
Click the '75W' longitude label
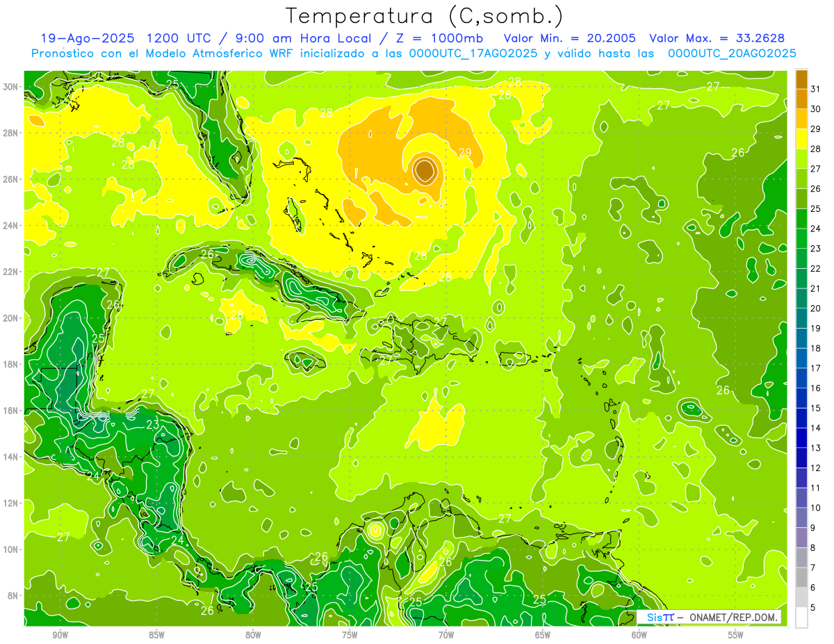pyautogui.click(x=350, y=635)
